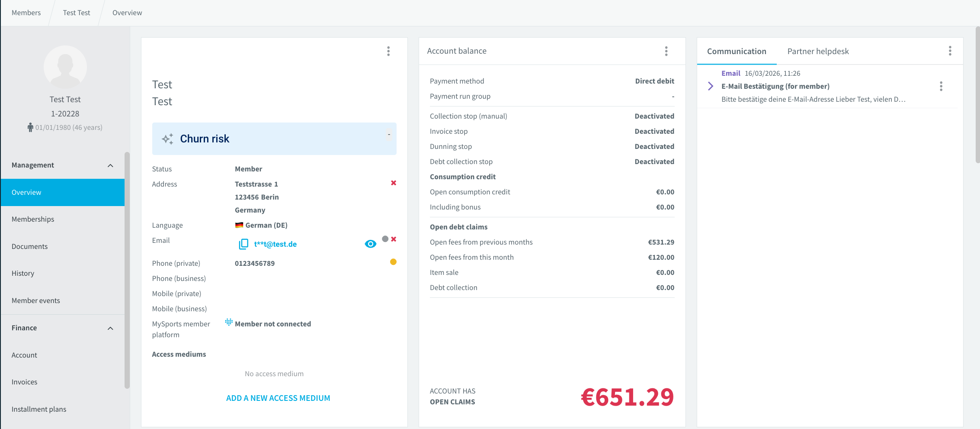Click the German flag icon
Screen dimensions: 980x429
click(239, 225)
